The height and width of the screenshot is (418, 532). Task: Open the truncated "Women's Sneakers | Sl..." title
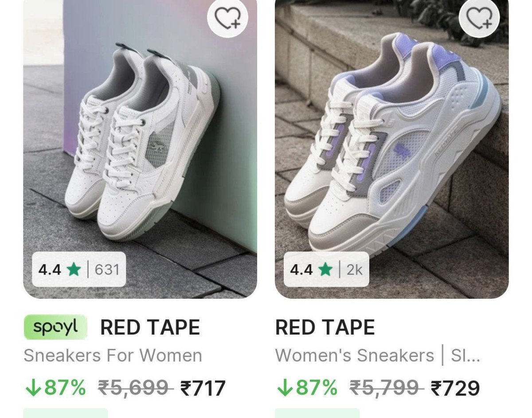(377, 355)
